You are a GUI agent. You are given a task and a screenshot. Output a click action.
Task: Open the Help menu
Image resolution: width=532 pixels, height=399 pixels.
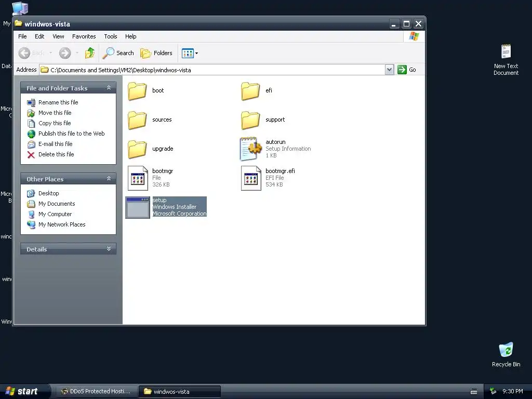pyautogui.click(x=130, y=36)
